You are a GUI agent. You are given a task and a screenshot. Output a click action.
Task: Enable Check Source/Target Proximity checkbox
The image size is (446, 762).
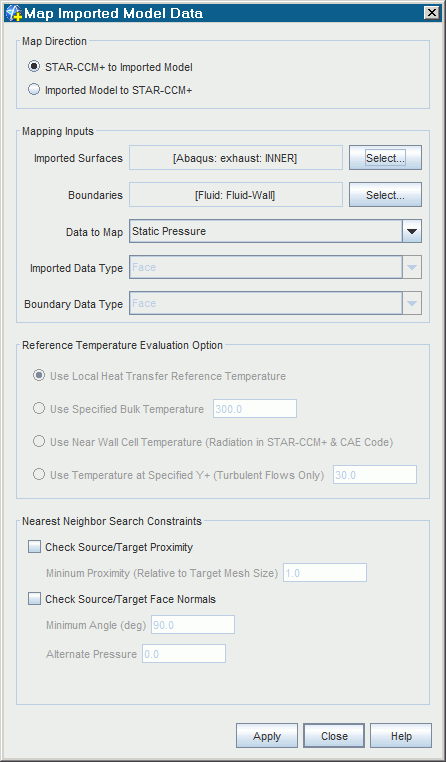pos(34,547)
